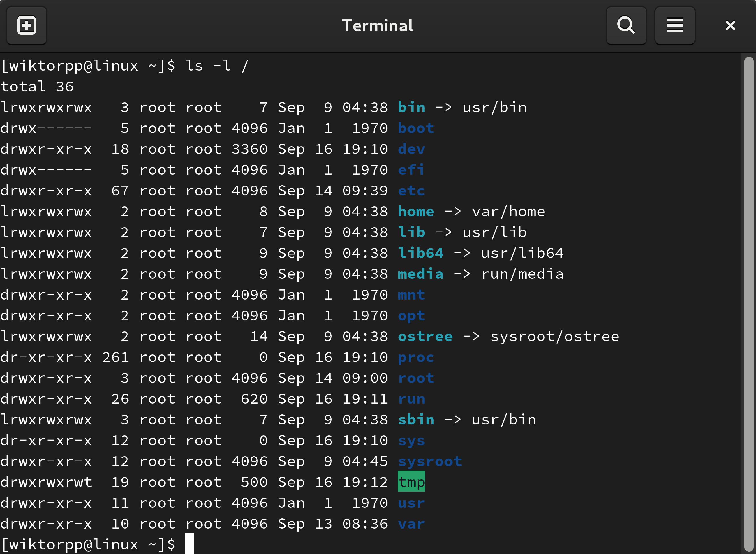
Task: Open the hamburger main menu
Action: pos(675,25)
